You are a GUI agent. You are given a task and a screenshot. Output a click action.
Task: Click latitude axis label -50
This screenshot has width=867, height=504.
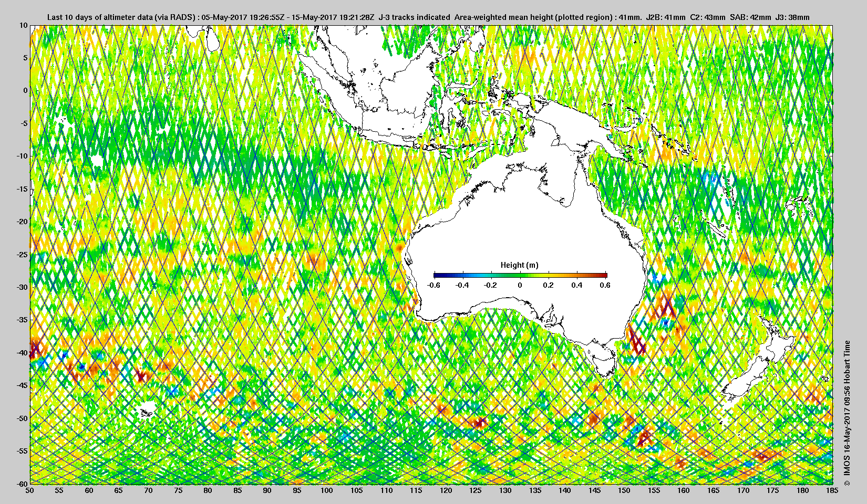tap(22, 418)
